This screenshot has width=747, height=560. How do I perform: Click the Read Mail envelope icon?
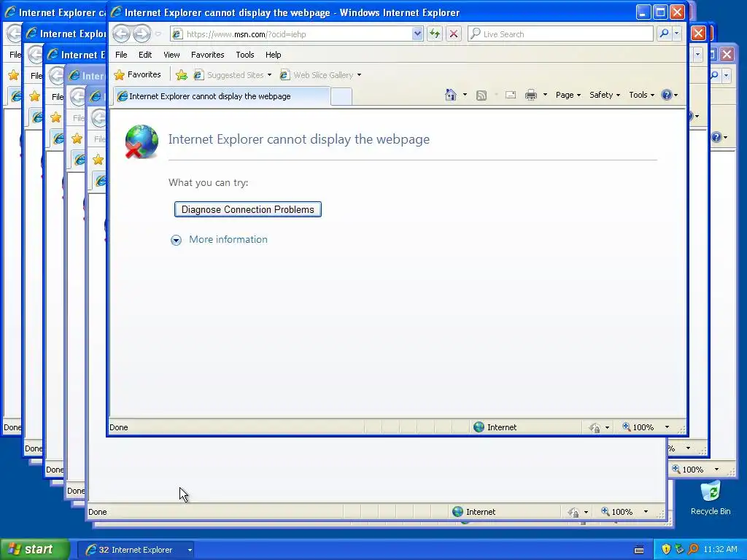pos(511,95)
